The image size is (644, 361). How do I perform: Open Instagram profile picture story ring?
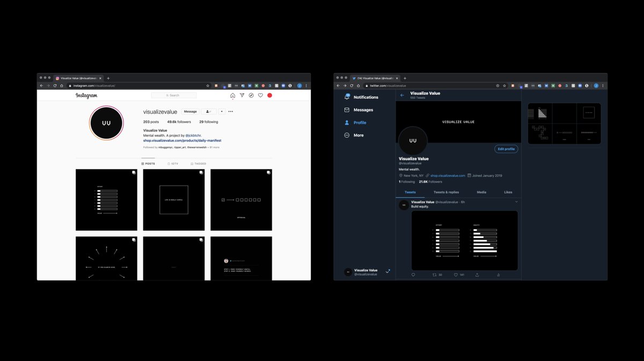tap(106, 123)
